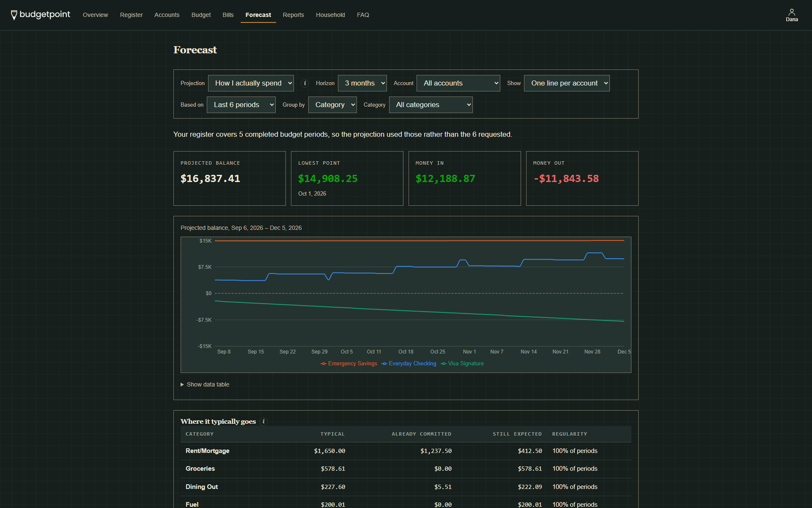Click the $222.09 still expected for Dining Out
The height and width of the screenshot is (508, 812).
click(530, 487)
